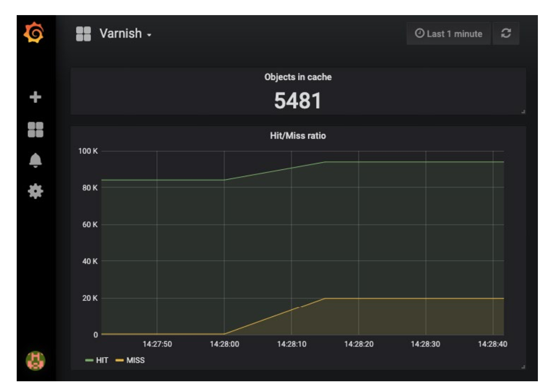Open Configuration gear icon in sidebar
The width and height of the screenshot is (551, 392).
tap(35, 191)
